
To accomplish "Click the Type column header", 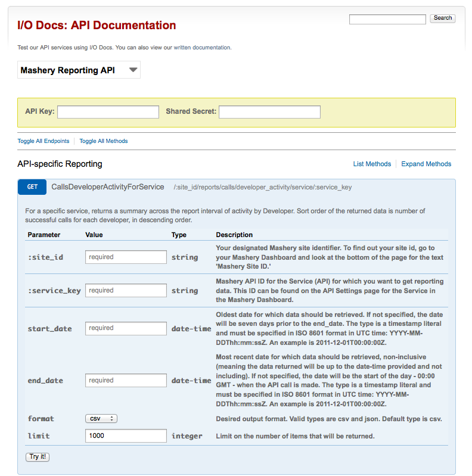I will [179, 235].
